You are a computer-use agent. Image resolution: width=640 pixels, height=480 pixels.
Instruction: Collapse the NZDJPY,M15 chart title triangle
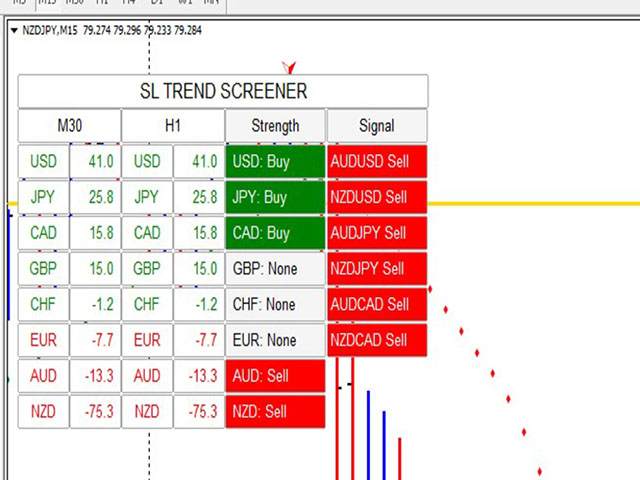(x=14, y=31)
